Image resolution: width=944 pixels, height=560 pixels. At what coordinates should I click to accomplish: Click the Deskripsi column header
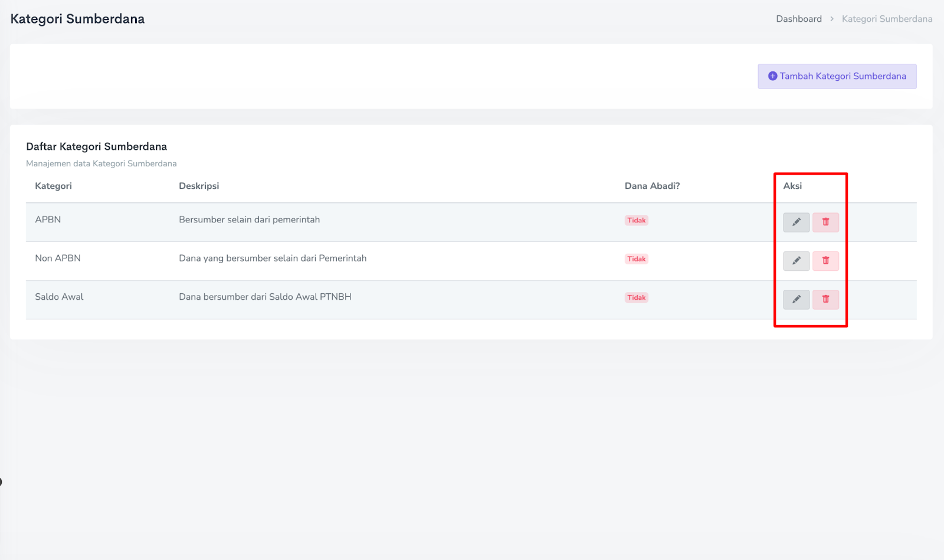coord(199,186)
